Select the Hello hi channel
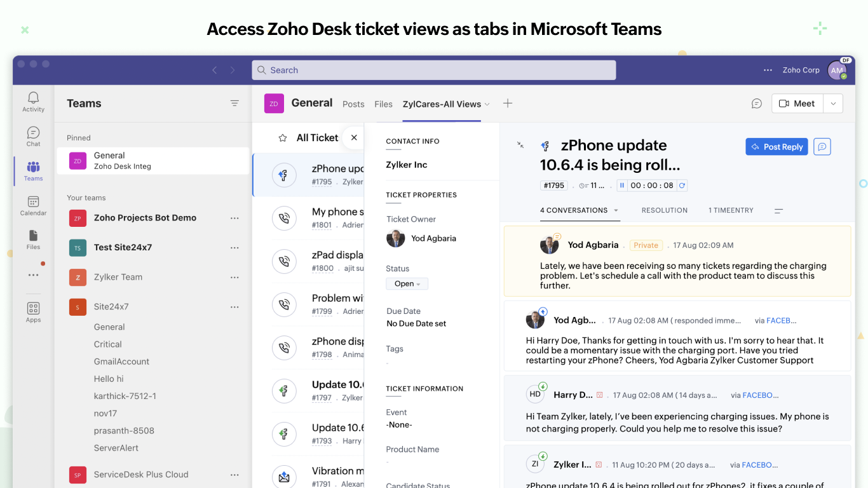 point(109,379)
